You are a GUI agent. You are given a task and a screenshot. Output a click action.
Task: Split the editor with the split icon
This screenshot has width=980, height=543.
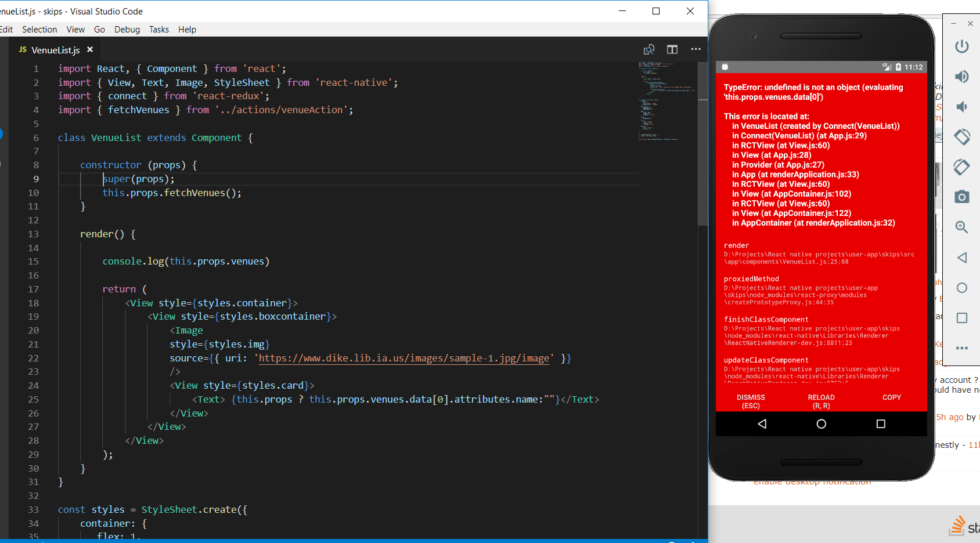(x=672, y=50)
